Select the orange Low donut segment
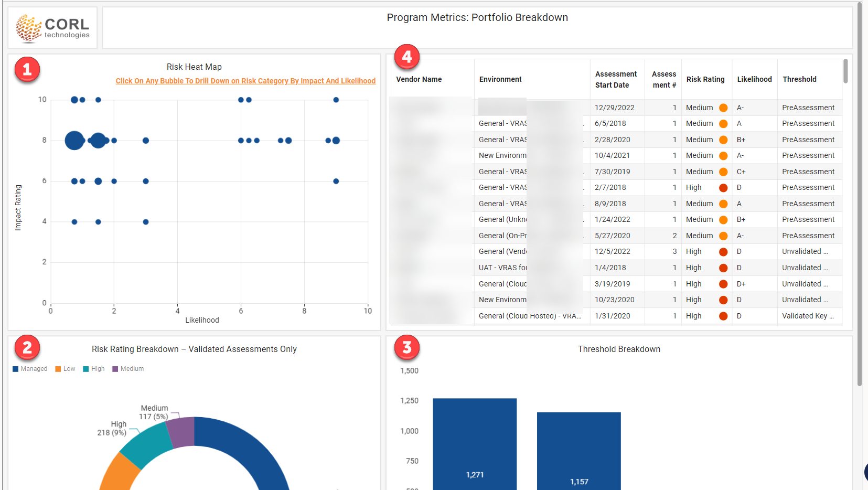 120,472
